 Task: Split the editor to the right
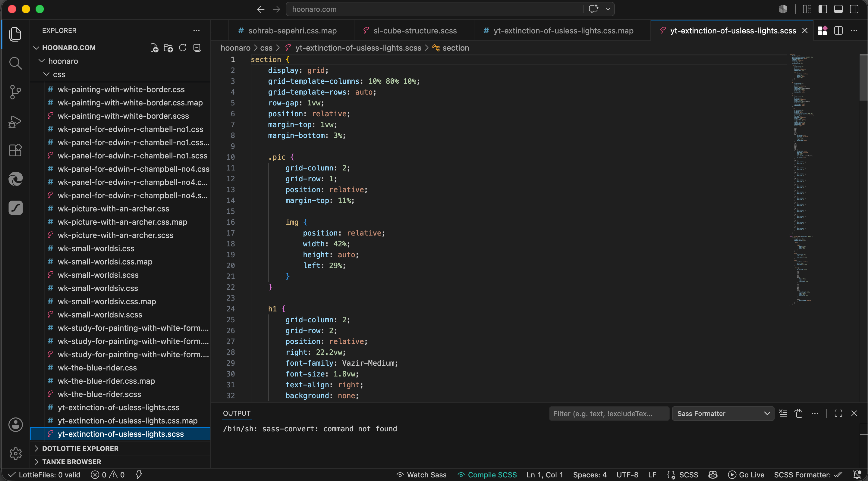point(838,31)
